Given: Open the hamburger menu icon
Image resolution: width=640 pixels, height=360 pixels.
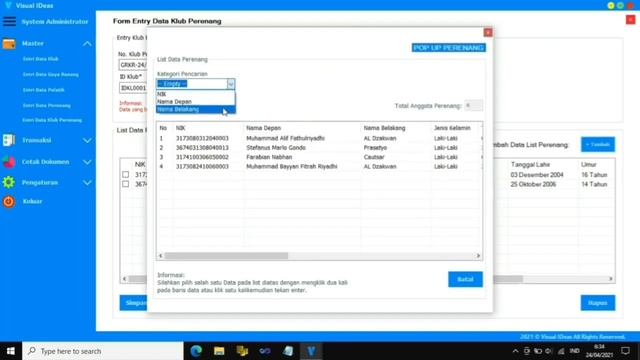Looking at the screenshot, I should pyautogui.click(x=9, y=21).
